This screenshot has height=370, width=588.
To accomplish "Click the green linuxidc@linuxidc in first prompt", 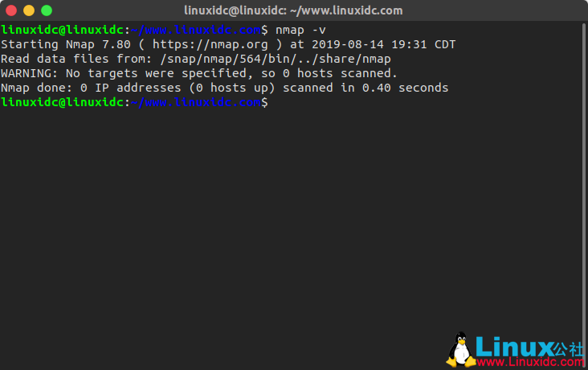I will [63, 30].
